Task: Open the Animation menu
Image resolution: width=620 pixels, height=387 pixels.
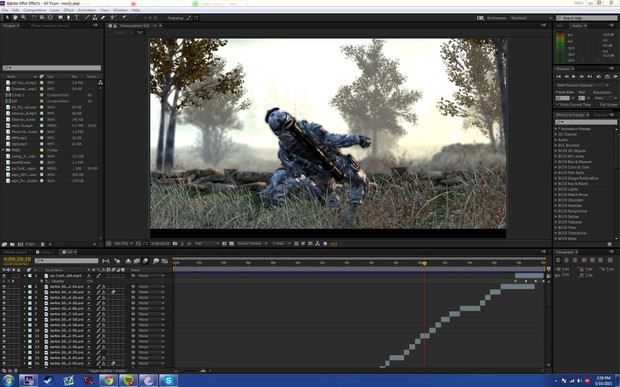Action: pos(87,10)
